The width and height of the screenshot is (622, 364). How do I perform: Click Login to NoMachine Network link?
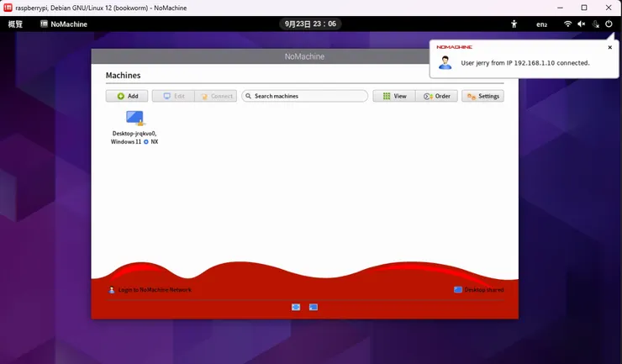(150, 290)
